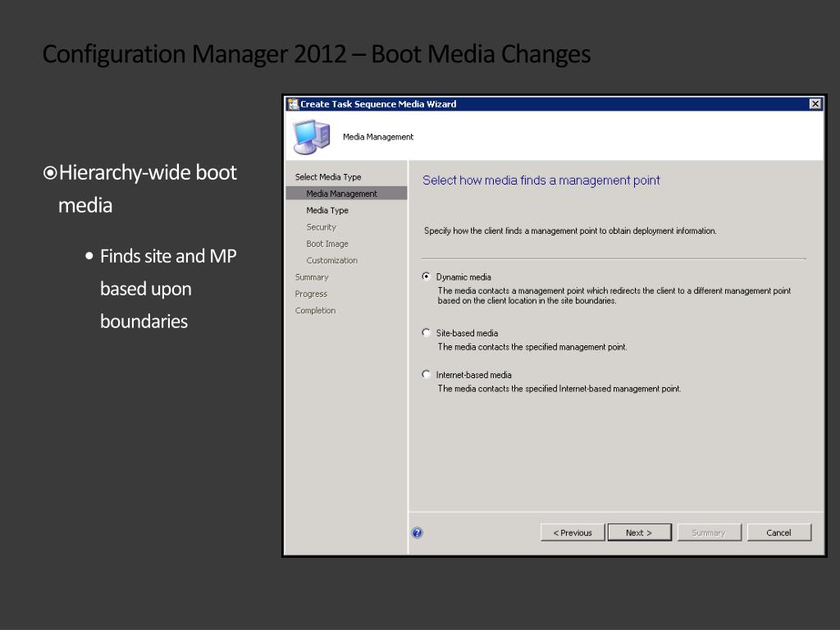Click the Media Management computer icon
This screenshot has height=630, width=840.
coord(311,137)
